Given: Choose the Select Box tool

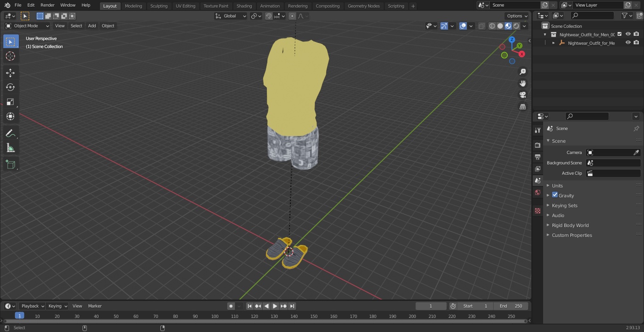Looking at the screenshot, I should [x=10, y=41].
